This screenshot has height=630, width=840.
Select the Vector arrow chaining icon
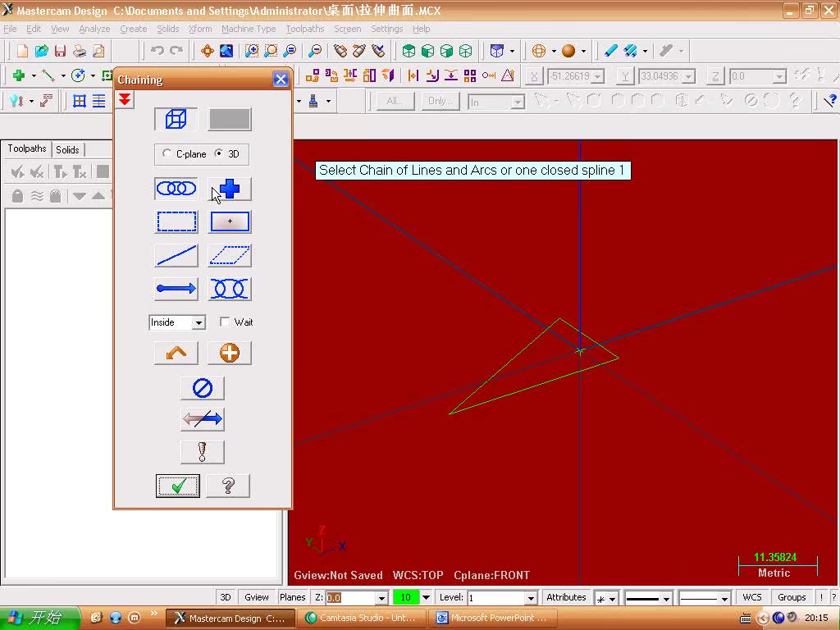tap(176, 289)
